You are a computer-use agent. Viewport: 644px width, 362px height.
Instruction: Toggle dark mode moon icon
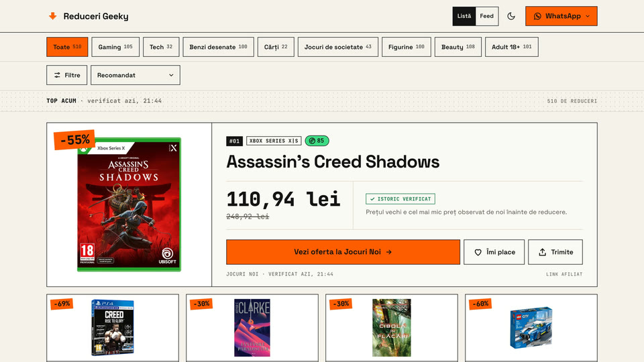click(511, 16)
